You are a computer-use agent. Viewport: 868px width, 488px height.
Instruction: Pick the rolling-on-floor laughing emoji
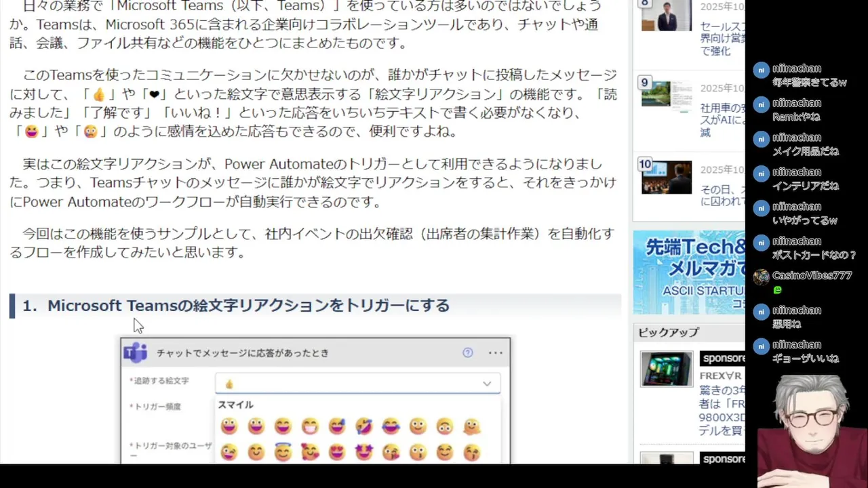(364, 426)
